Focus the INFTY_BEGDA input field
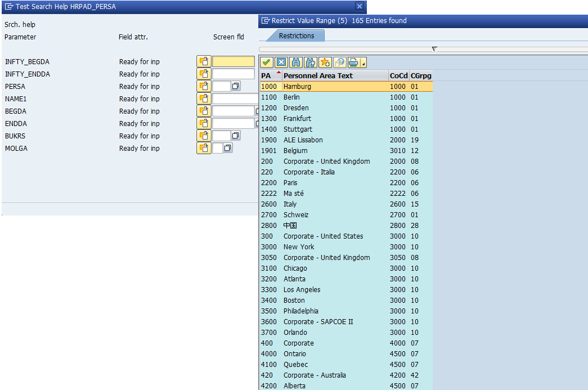This screenshot has width=588, height=390. tap(234, 61)
